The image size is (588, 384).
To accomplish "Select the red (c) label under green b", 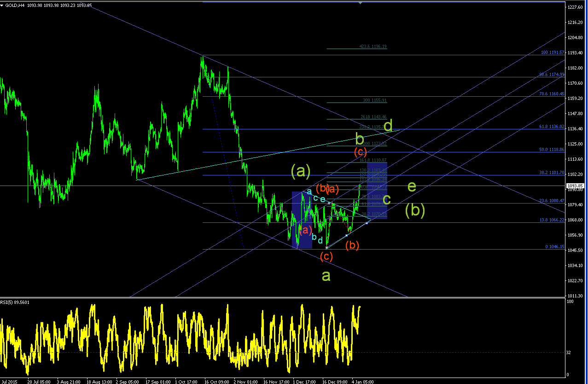I will click(x=360, y=151).
